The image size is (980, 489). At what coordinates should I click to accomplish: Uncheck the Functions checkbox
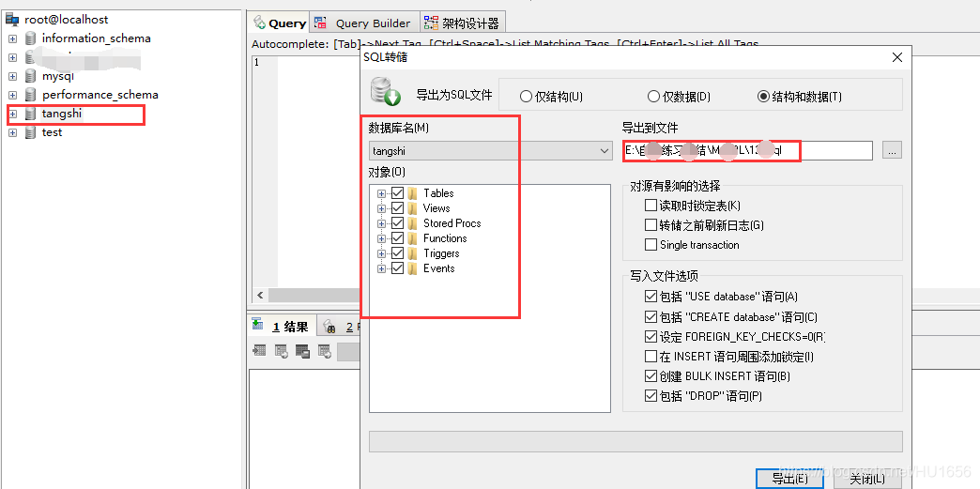(x=397, y=238)
